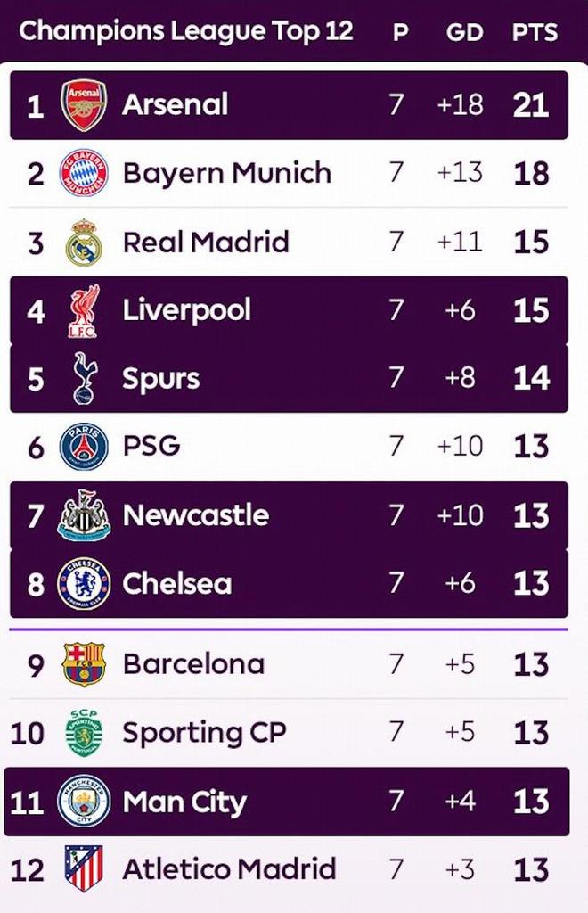Viewport: 588px width, 913px height.
Task: Click Arsenal's 21 points value
Action: coord(531,105)
